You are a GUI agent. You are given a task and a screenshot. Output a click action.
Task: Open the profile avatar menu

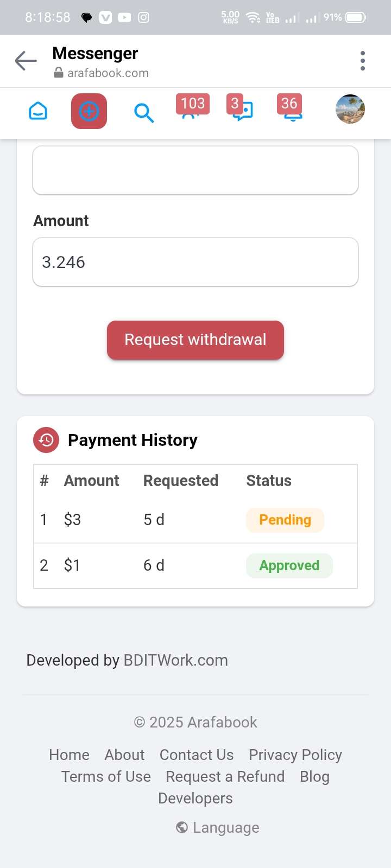pos(350,109)
